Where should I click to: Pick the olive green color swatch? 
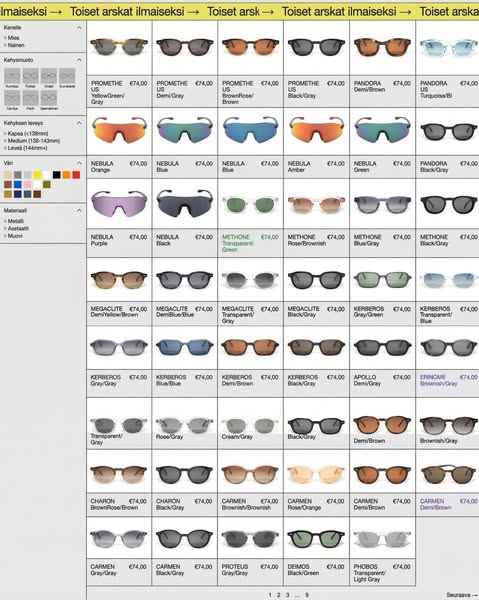click(47, 184)
